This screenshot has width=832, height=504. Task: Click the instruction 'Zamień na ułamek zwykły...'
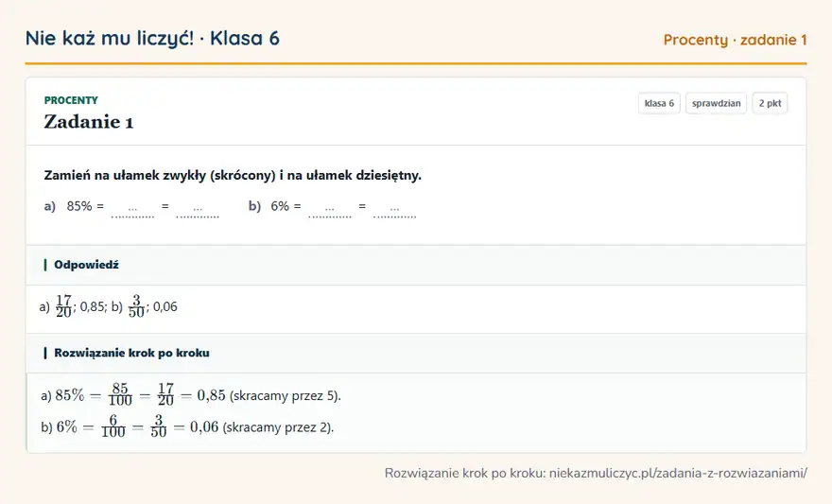point(233,175)
